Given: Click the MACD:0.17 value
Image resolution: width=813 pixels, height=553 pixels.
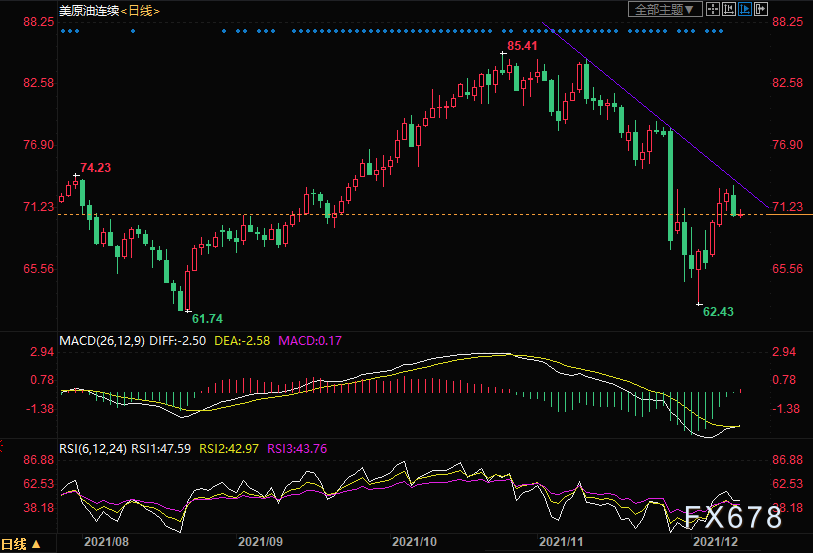Looking at the screenshot, I should pyautogui.click(x=310, y=341).
